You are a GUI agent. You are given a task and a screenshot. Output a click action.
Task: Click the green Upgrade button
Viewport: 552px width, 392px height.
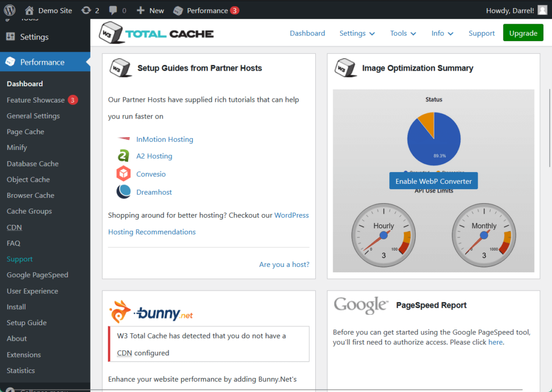pyautogui.click(x=523, y=33)
